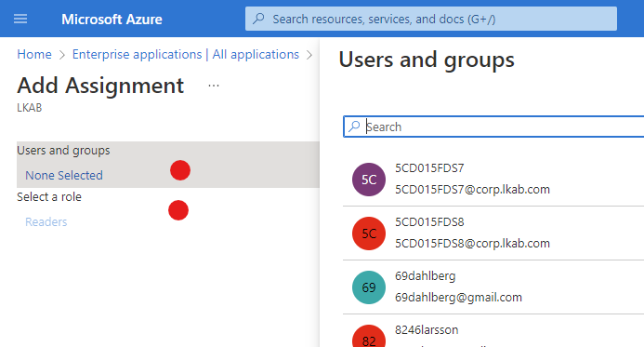Open Enterprise applications | All applications breadcrumb

tap(186, 54)
